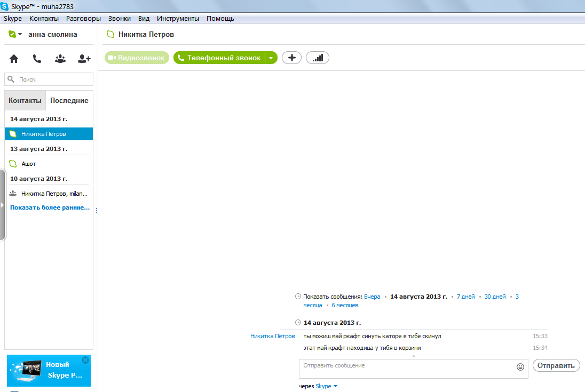Click the 10 августа 2013 г. list header
This screenshot has width=585, height=392.
point(39,179)
